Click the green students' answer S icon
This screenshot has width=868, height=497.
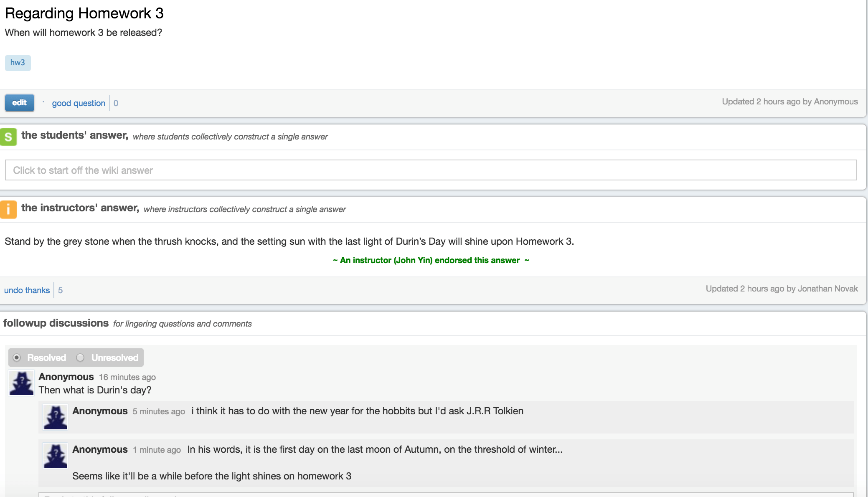click(x=8, y=137)
